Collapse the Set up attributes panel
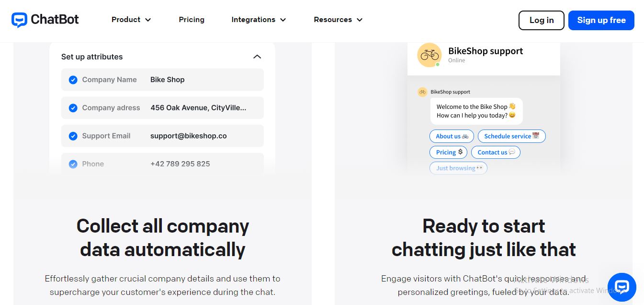The width and height of the screenshot is (644, 305). point(257,57)
